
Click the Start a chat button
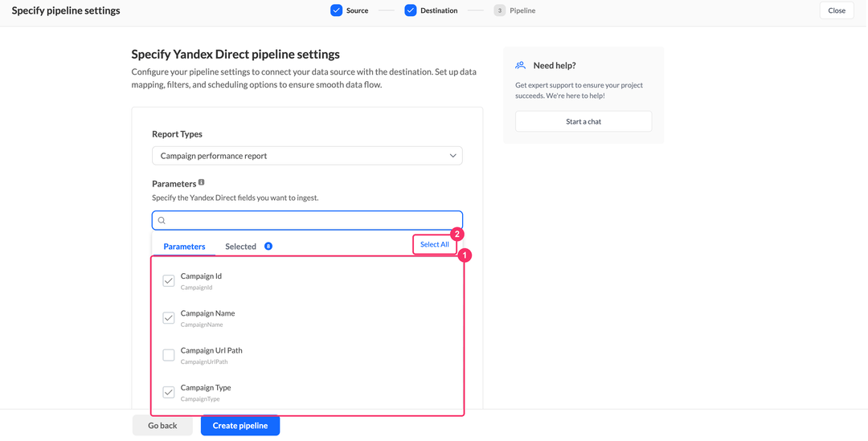583,121
